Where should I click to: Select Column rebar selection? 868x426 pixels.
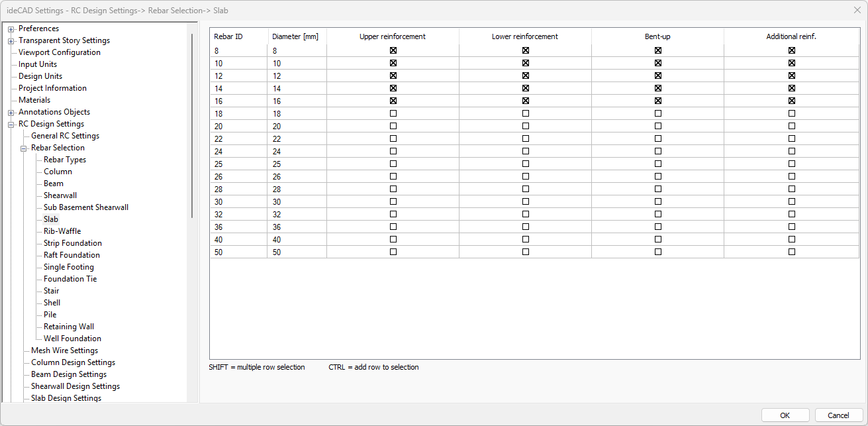click(58, 172)
